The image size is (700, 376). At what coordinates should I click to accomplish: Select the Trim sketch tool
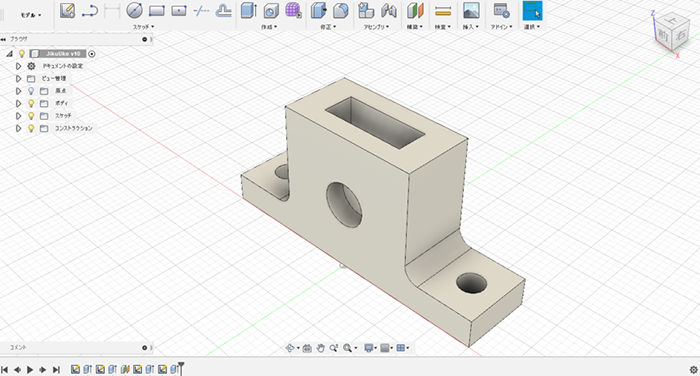point(201,11)
